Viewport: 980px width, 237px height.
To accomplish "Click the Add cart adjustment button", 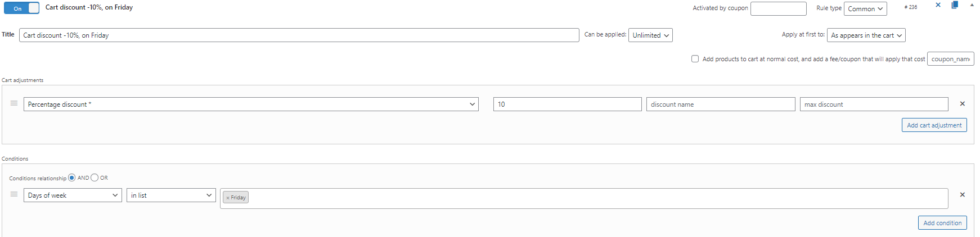I will (x=934, y=125).
